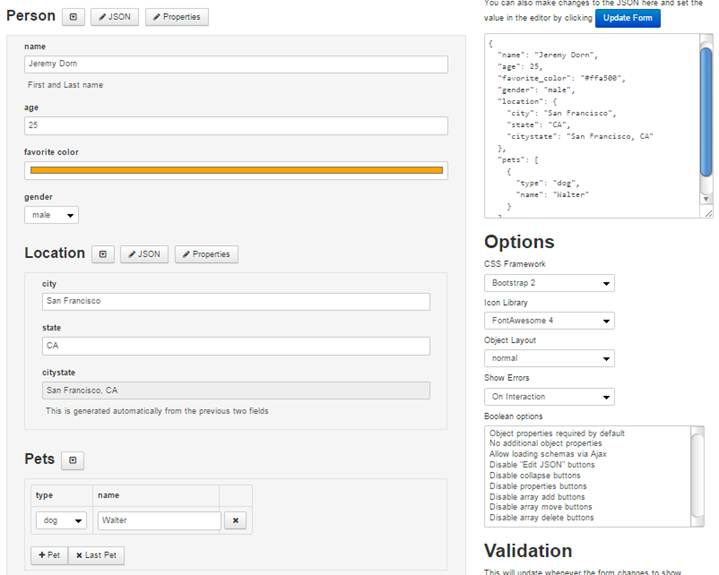Open the Location Properties panel
This screenshot has width=719, height=575.
click(x=206, y=254)
